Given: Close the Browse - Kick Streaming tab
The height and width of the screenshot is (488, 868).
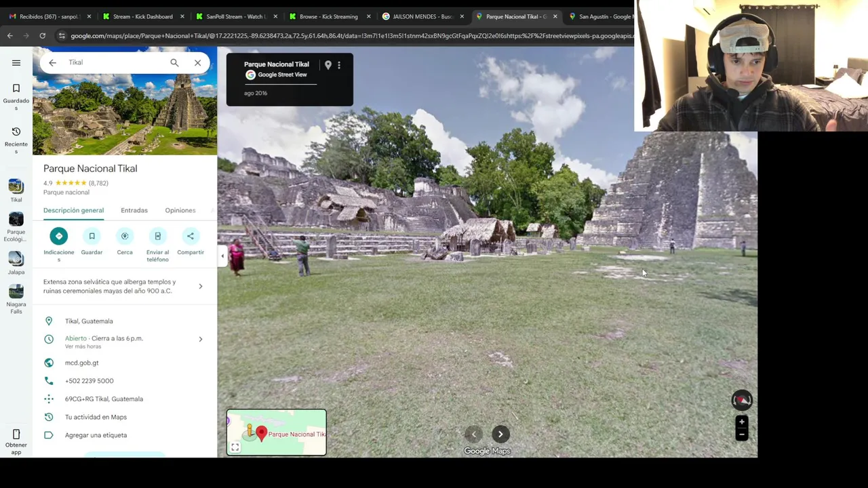Looking at the screenshot, I should point(369,16).
